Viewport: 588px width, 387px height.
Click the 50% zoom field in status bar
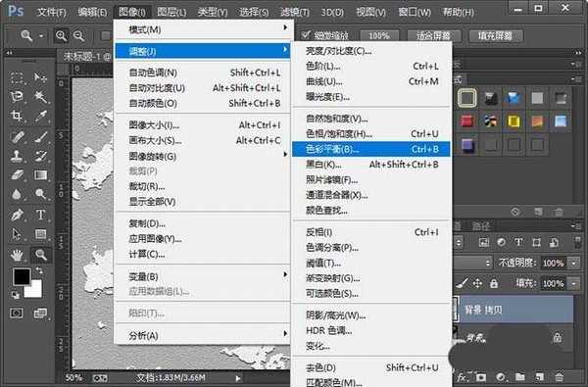coord(73,377)
